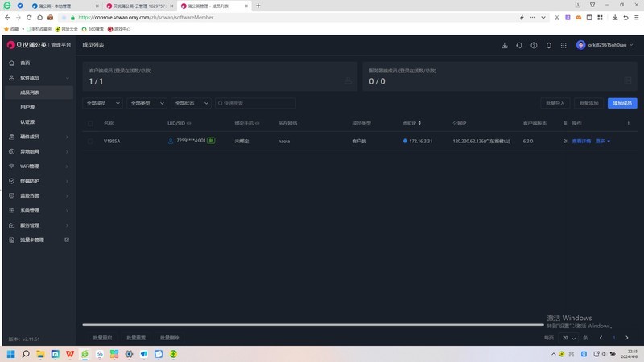Click 查看详情 link for V1955A
Screen dimensions: 644x362
[x=581, y=142]
